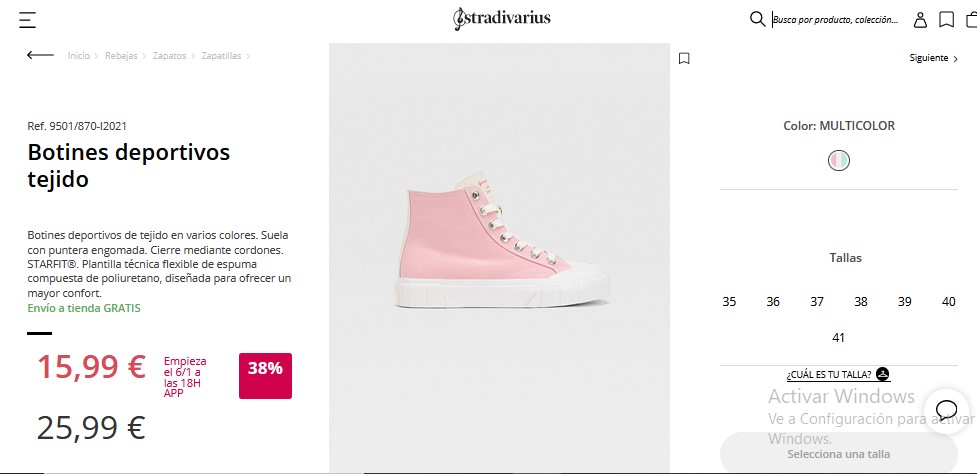The image size is (977, 474).
Task: Go to Rebajas in the breadcrumb
Action: 121,57
